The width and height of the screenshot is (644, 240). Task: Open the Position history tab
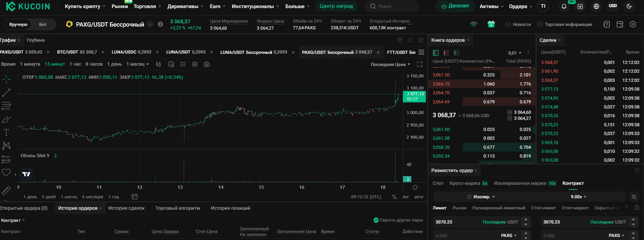point(231,208)
